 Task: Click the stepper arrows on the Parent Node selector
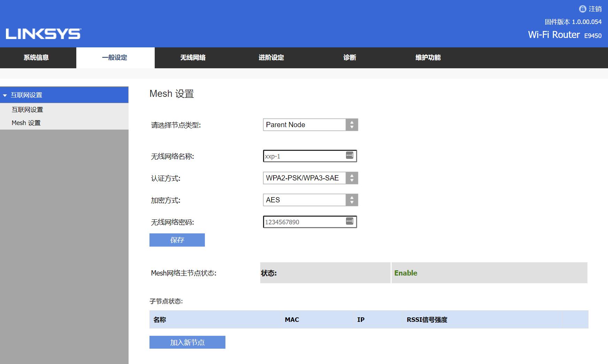353,125
